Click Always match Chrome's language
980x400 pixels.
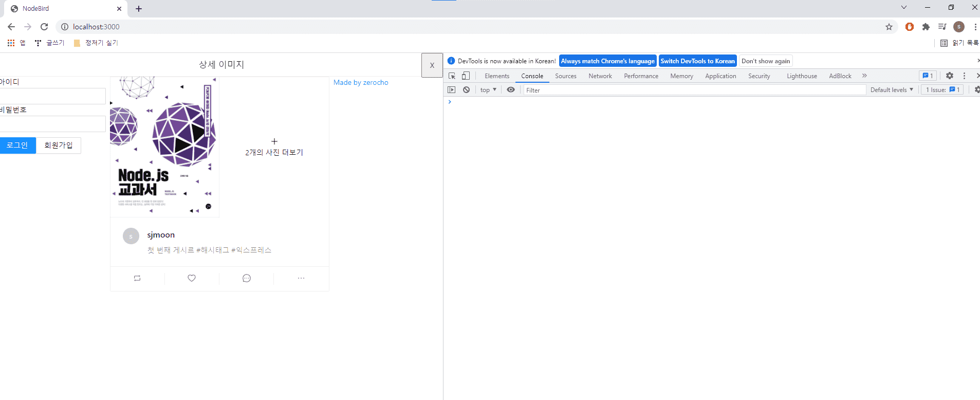pos(607,61)
